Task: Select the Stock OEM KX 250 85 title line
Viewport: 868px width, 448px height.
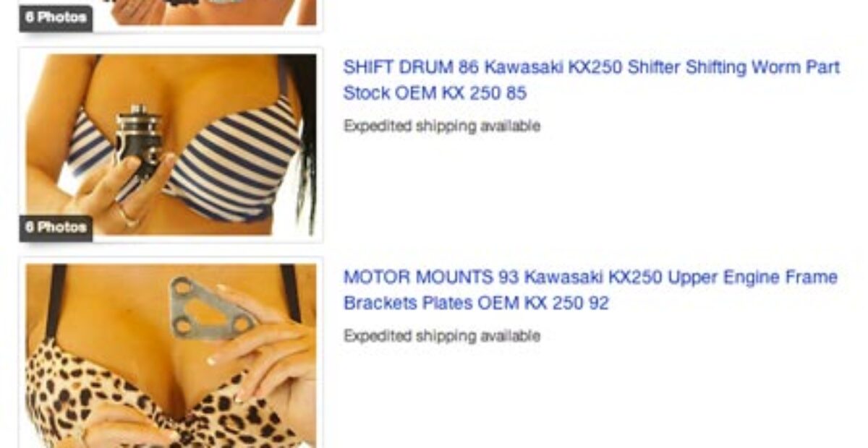Action: coord(435,93)
